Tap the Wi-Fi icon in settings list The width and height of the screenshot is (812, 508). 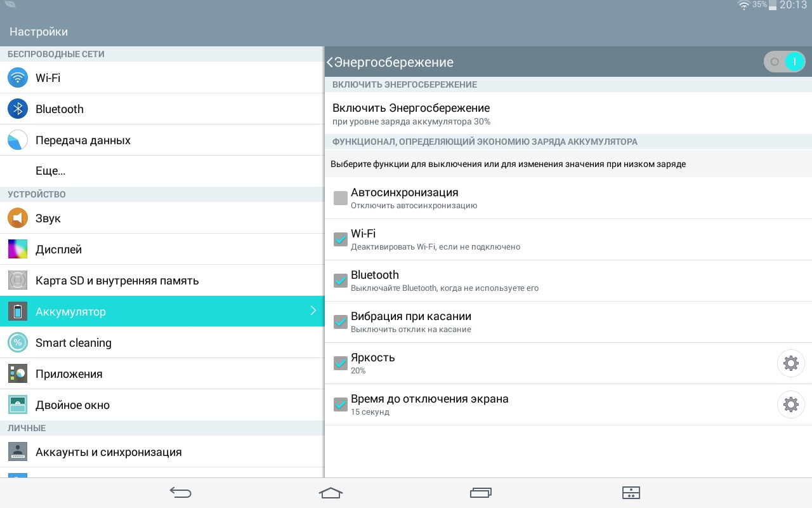click(18, 78)
